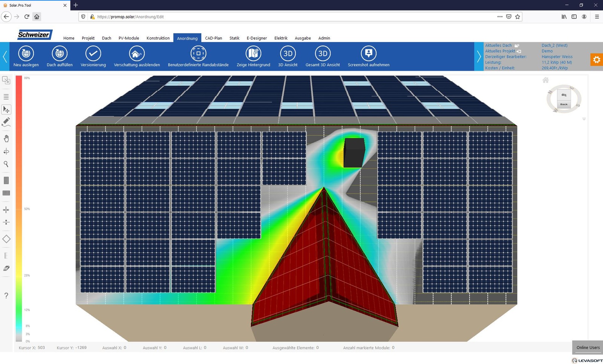This screenshot has width=603, height=364.
Task: Select the hand pan tool in left sidebar
Action: 6,138
